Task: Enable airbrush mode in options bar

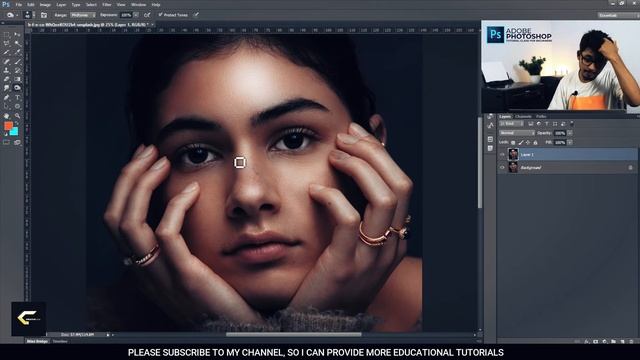Action: click(147, 15)
